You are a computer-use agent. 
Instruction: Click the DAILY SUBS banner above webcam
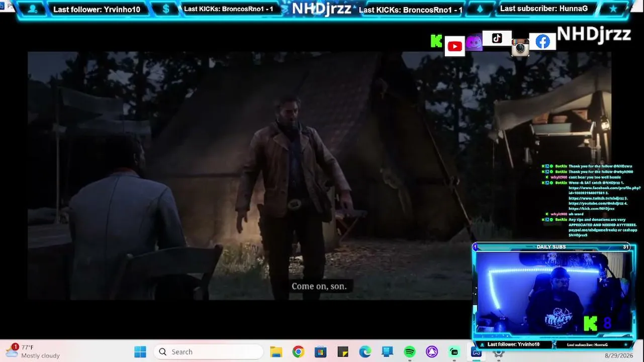(x=551, y=247)
